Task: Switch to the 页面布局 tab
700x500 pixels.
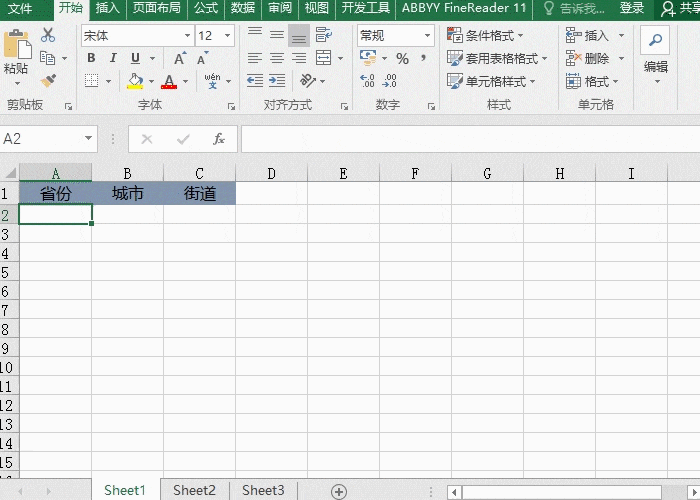Action: [157, 8]
